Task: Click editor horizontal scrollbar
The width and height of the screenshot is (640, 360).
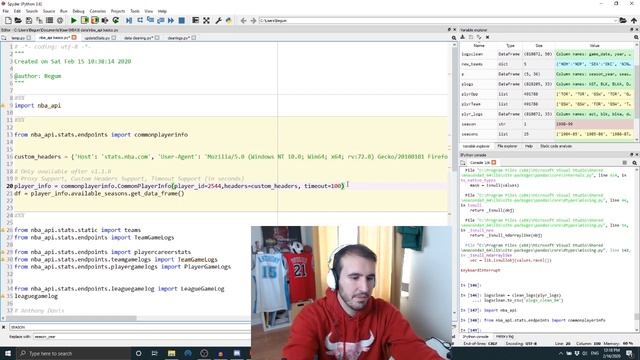Action: tap(70, 318)
